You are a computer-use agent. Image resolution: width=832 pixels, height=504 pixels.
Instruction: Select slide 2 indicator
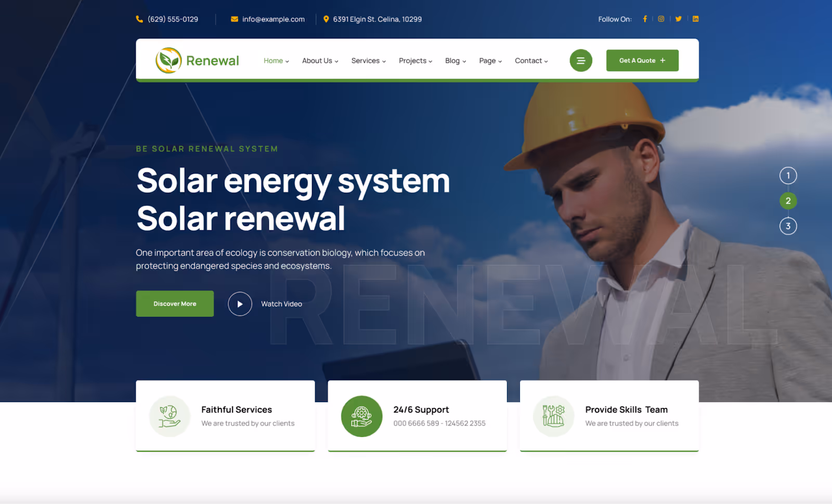[788, 201]
